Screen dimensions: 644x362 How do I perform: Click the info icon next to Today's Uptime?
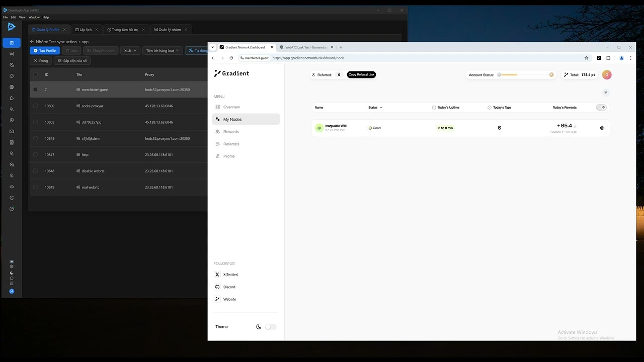pos(434,108)
